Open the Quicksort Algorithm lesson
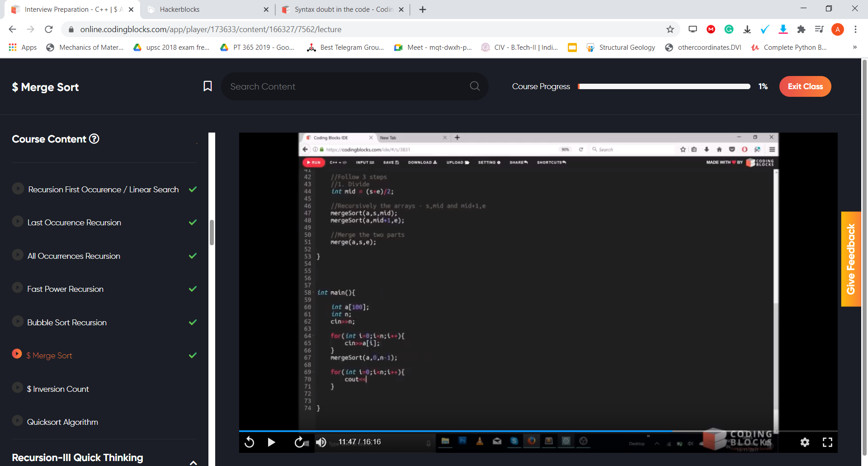868x466 pixels. 62,422
